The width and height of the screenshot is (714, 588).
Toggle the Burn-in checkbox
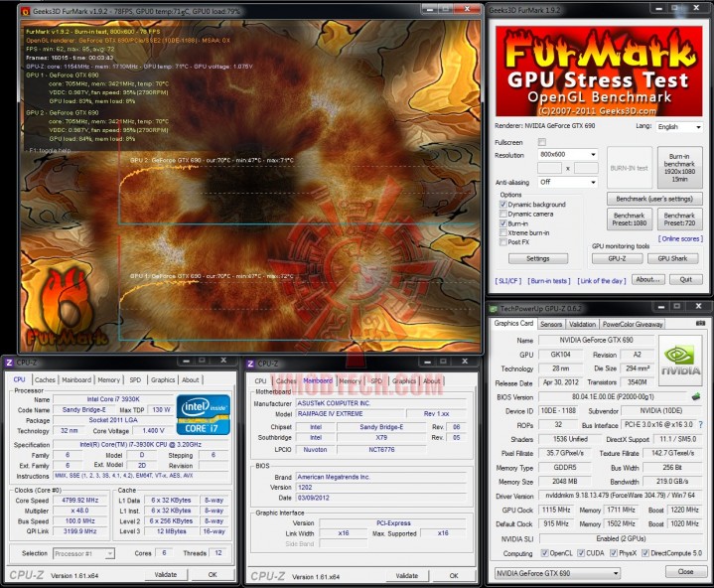click(x=503, y=223)
